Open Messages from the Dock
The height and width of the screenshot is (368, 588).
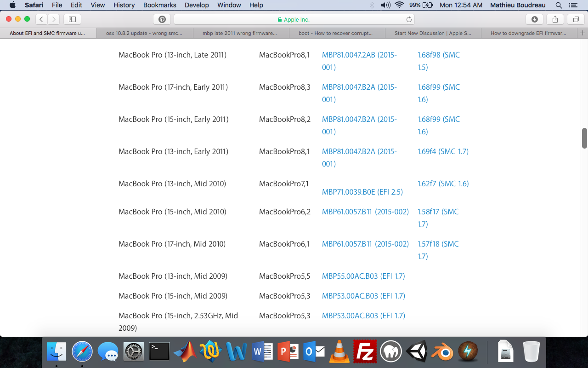click(x=108, y=352)
